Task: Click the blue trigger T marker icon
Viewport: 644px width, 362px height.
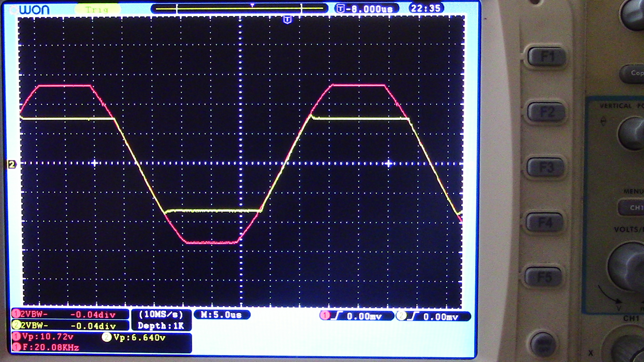Action: coord(287,20)
